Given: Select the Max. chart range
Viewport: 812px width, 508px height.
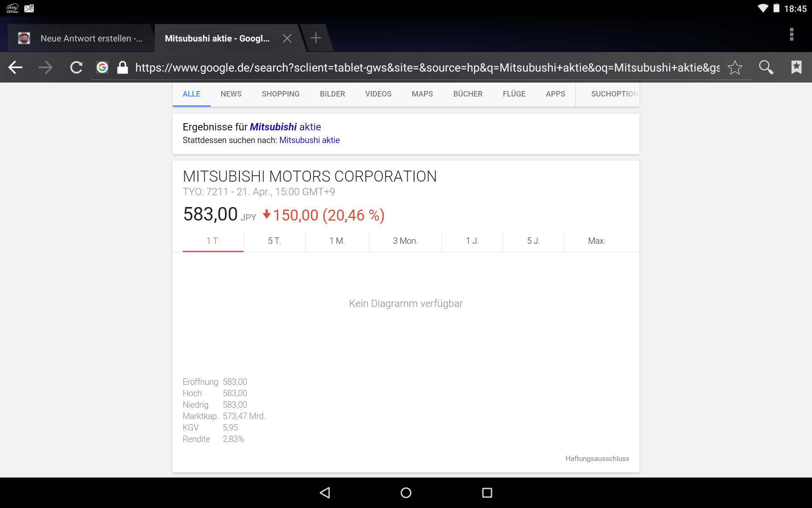Looking at the screenshot, I should click(x=596, y=241).
